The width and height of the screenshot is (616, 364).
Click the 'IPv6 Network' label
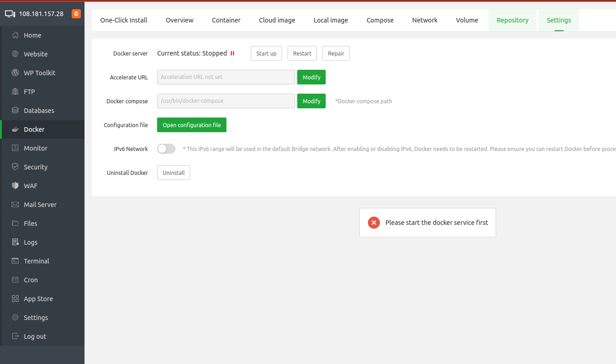pyautogui.click(x=131, y=149)
